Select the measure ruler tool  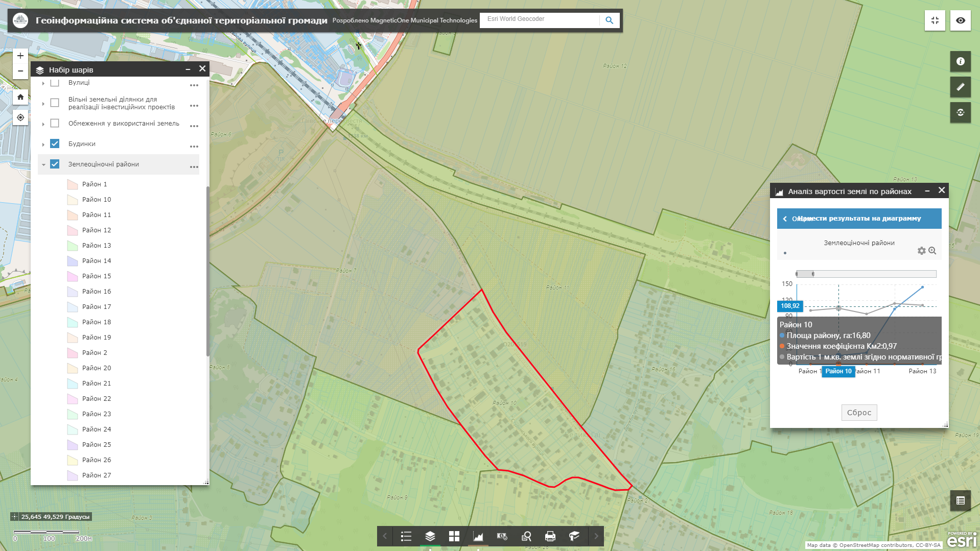960,87
